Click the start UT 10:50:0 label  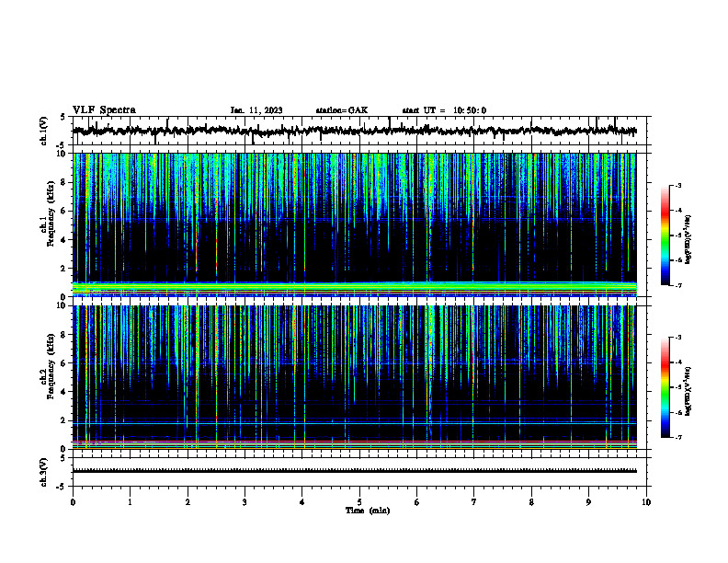coord(444,110)
